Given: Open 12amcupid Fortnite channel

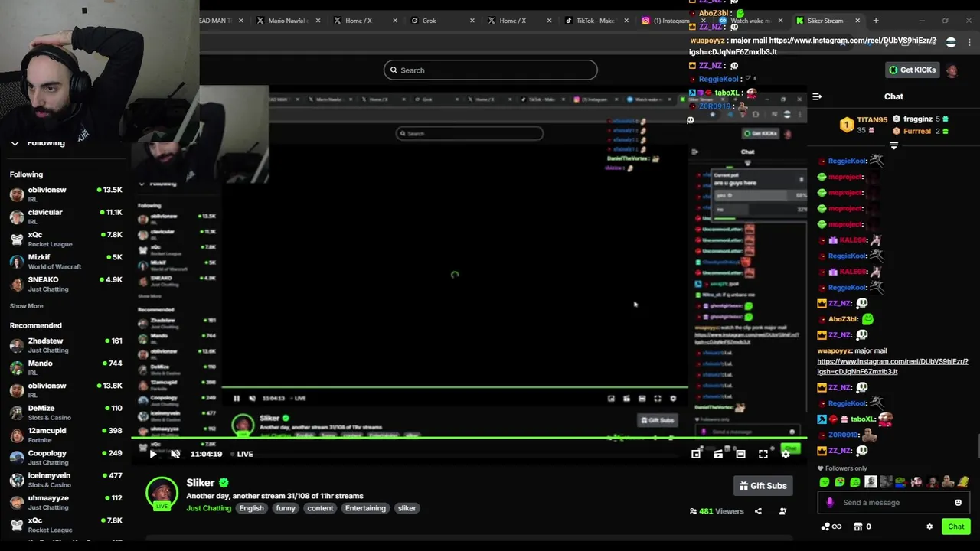Looking at the screenshot, I should (66, 435).
